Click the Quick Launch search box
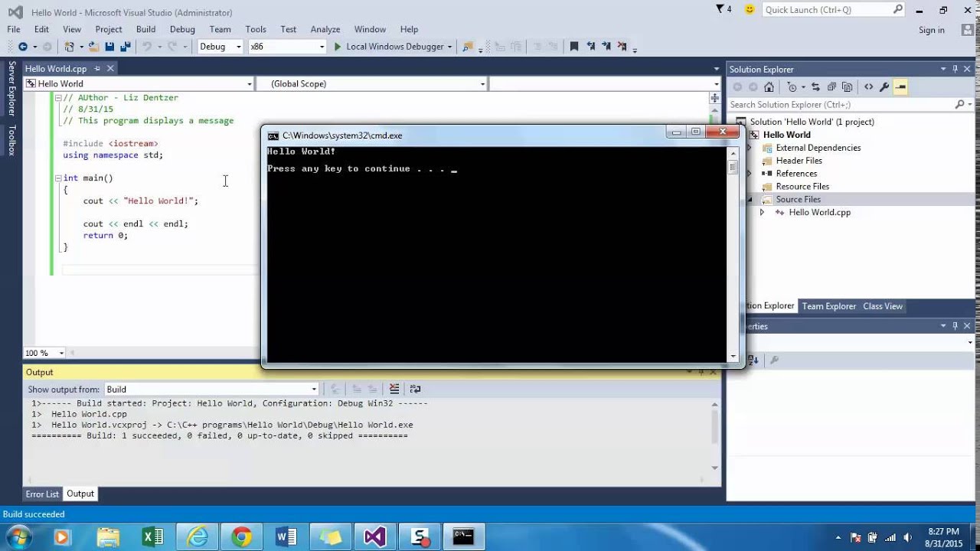980x551 pixels. pyautogui.click(x=833, y=10)
